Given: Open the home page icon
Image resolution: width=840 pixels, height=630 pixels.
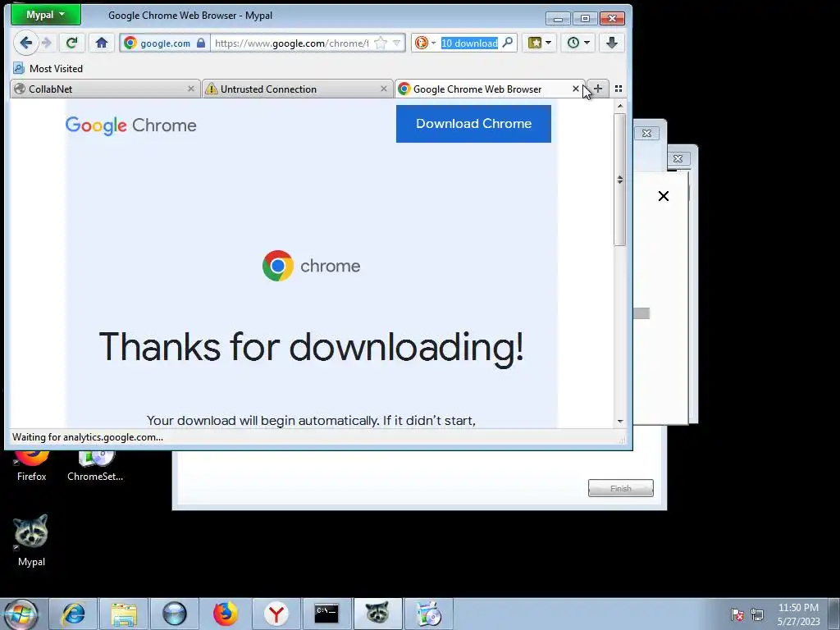Looking at the screenshot, I should 102,43.
